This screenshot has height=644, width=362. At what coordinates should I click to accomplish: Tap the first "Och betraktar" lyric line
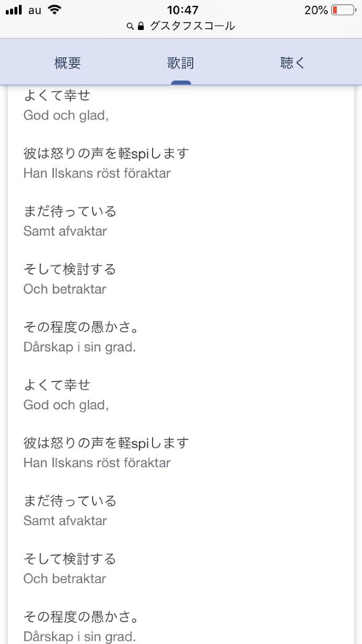click(x=65, y=289)
